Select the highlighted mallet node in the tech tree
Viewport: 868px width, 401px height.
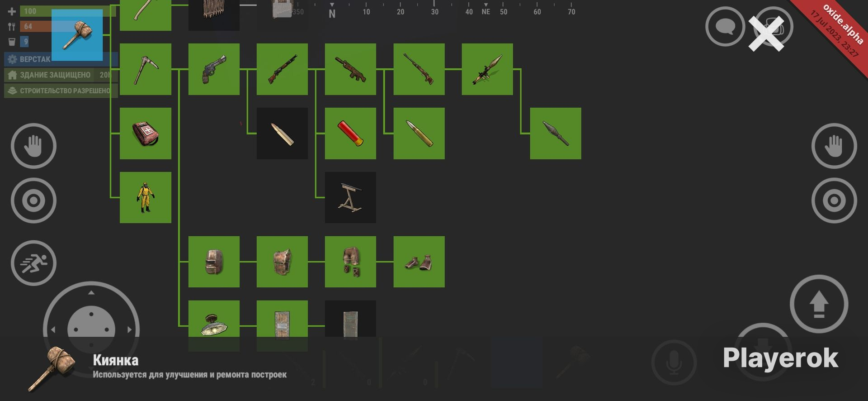pyautogui.click(x=77, y=35)
